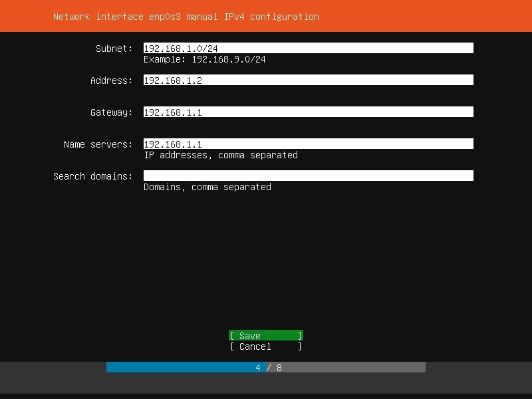Cancel the manual IPv4 configuration
Screen dimensions: 532x399
tap(266, 346)
